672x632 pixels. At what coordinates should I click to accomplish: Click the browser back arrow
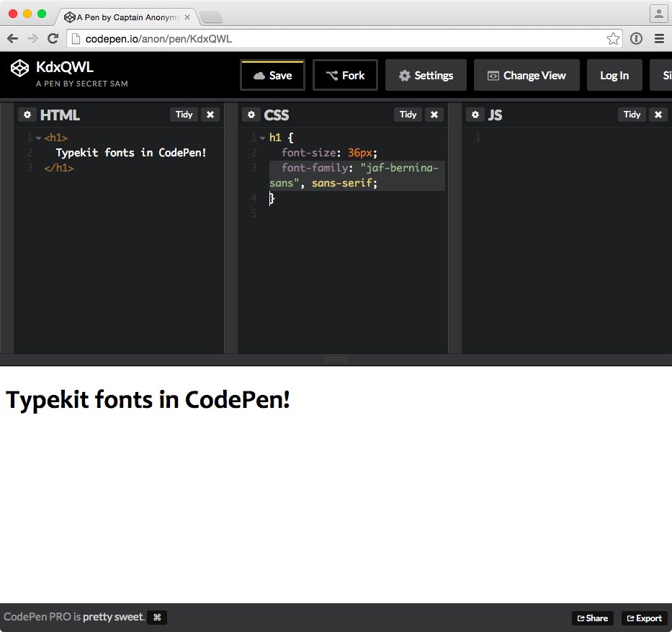coord(13,39)
